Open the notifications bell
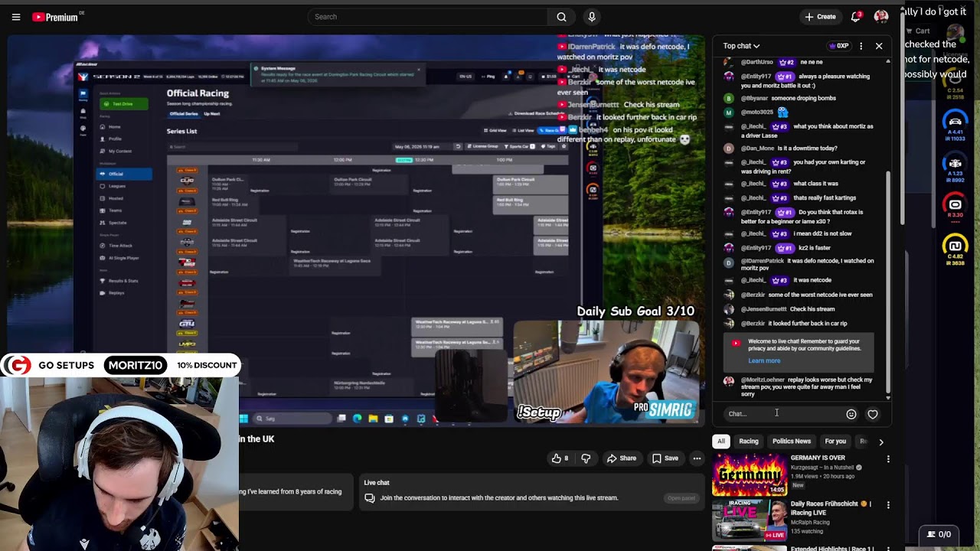This screenshot has width=980, height=551. pyautogui.click(x=856, y=17)
